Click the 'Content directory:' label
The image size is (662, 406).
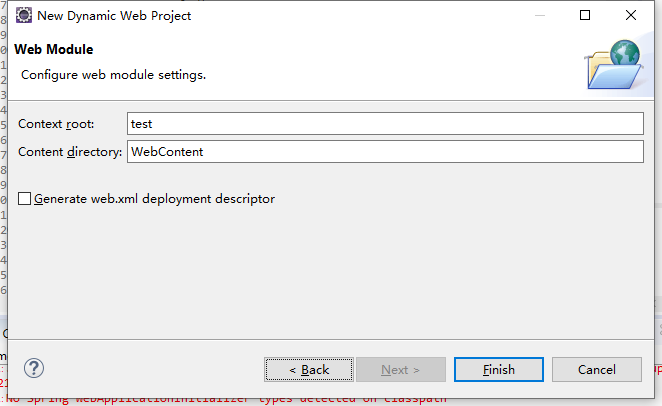(x=70, y=152)
